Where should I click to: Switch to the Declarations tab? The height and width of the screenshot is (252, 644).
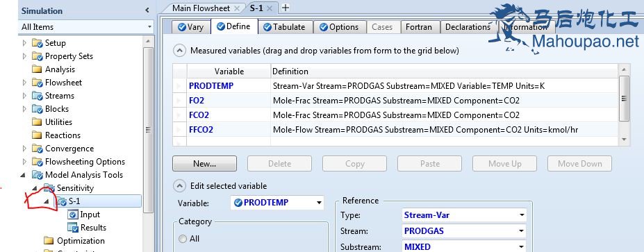[468, 27]
